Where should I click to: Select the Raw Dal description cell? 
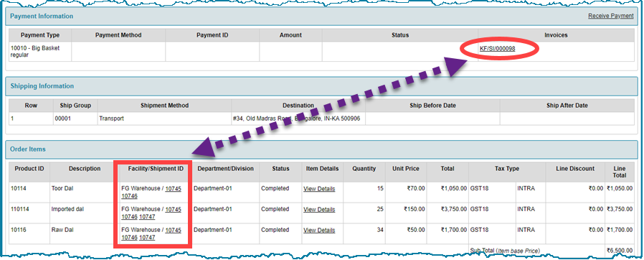tap(85, 233)
